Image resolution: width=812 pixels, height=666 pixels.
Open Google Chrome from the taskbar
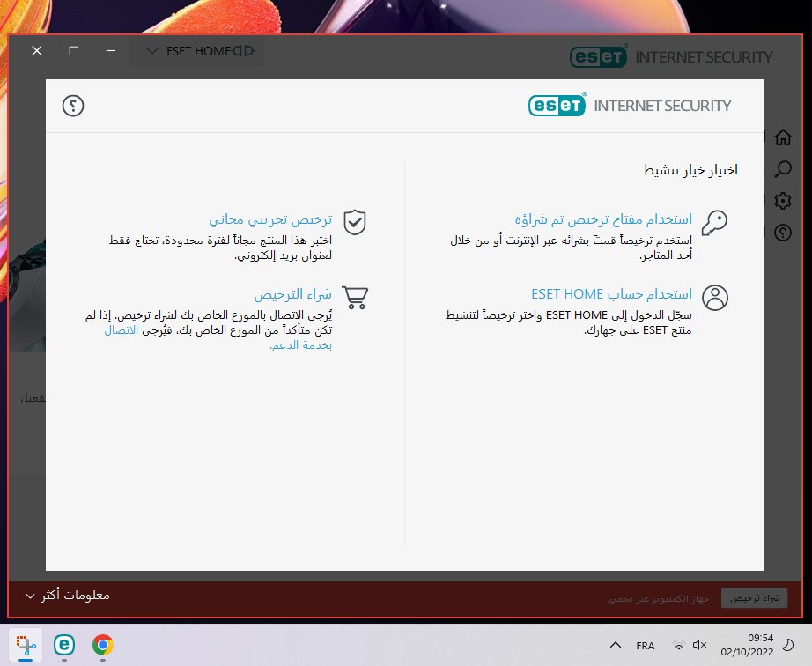(103, 645)
